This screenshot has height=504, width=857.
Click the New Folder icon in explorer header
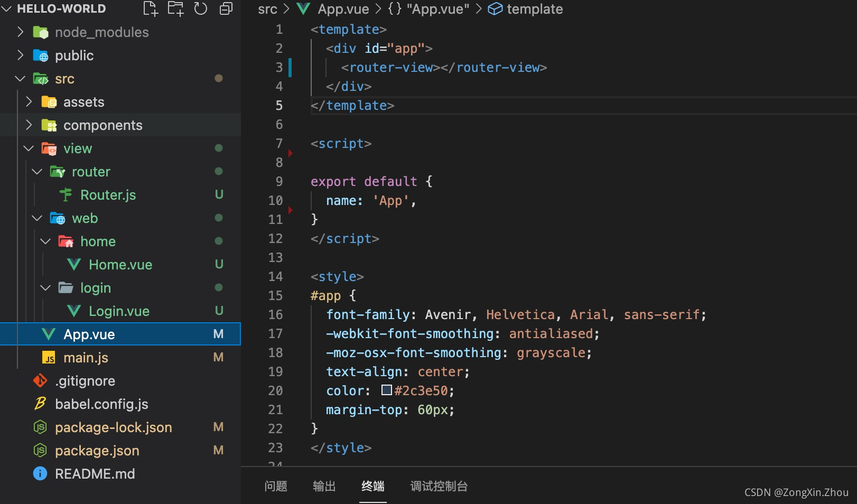[175, 8]
